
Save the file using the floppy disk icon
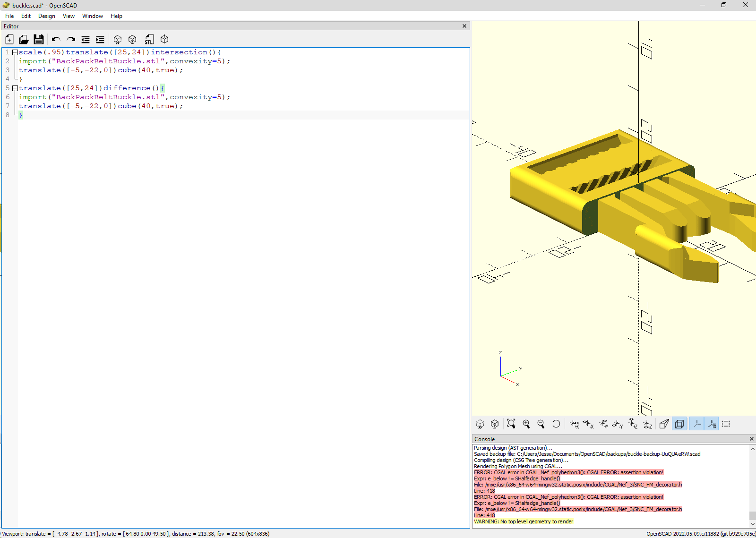(x=39, y=39)
